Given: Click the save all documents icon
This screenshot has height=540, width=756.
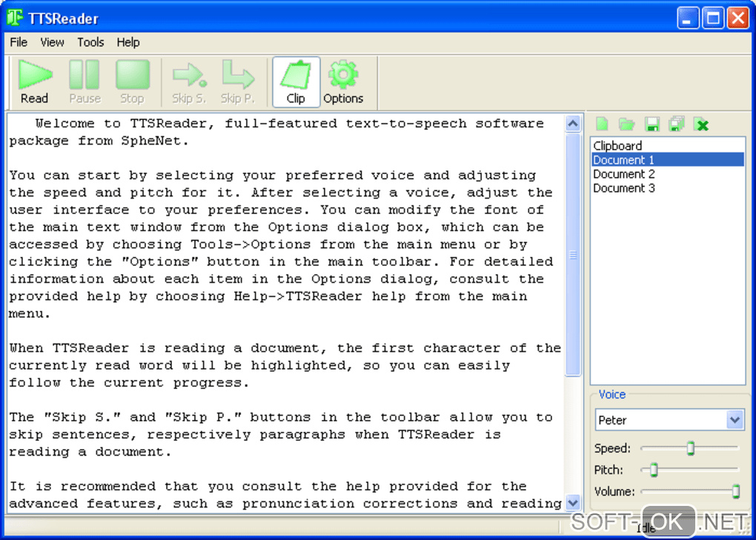Looking at the screenshot, I should (677, 124).
